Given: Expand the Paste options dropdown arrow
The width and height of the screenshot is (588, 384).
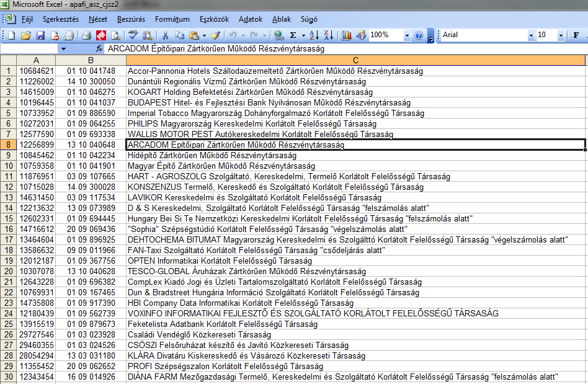Looking at the screenshot, I should tap(205, 35).
